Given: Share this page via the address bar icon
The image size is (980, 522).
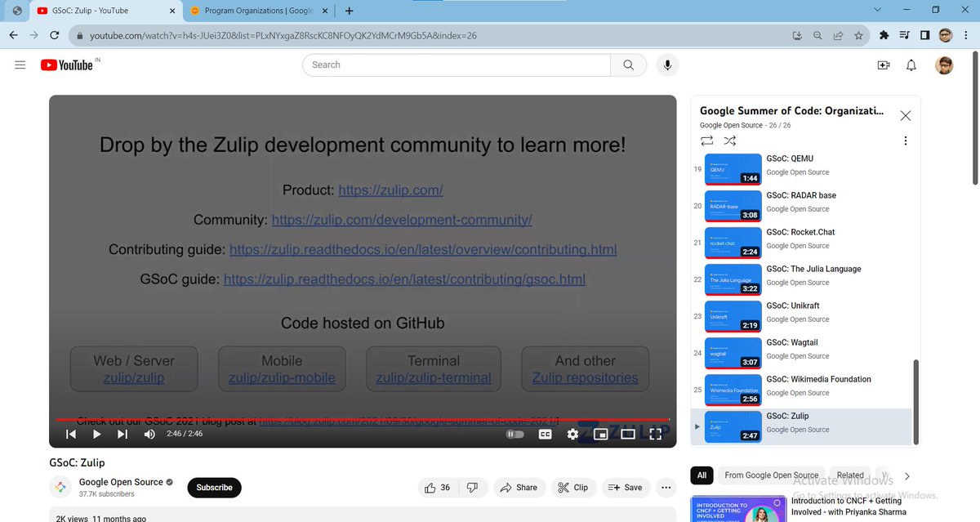Looking at the screenshot, I should click(x=838, y=36).
